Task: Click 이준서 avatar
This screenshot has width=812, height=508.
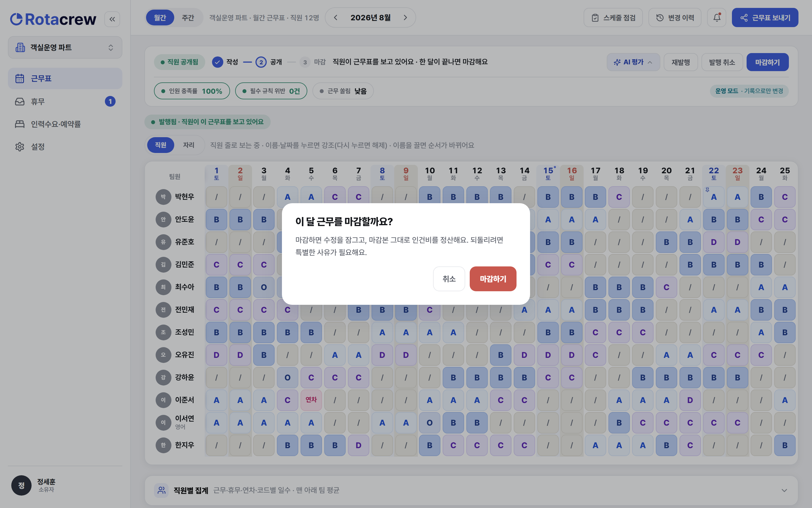Action: [x=163, y=400]
